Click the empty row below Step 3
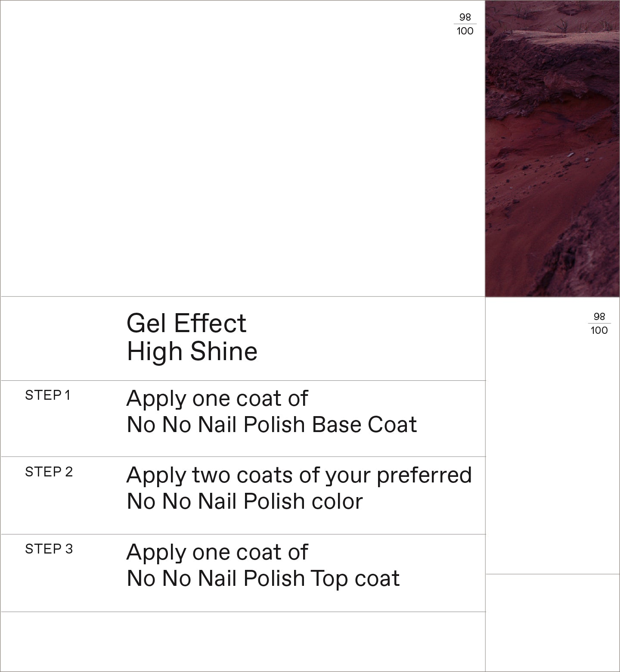 click(x=242, y=641)
